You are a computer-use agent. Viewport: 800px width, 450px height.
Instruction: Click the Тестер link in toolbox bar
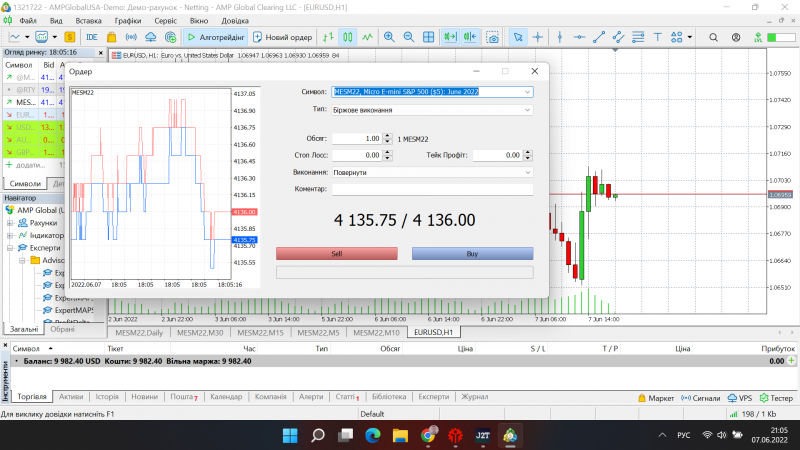click(776, 398)
